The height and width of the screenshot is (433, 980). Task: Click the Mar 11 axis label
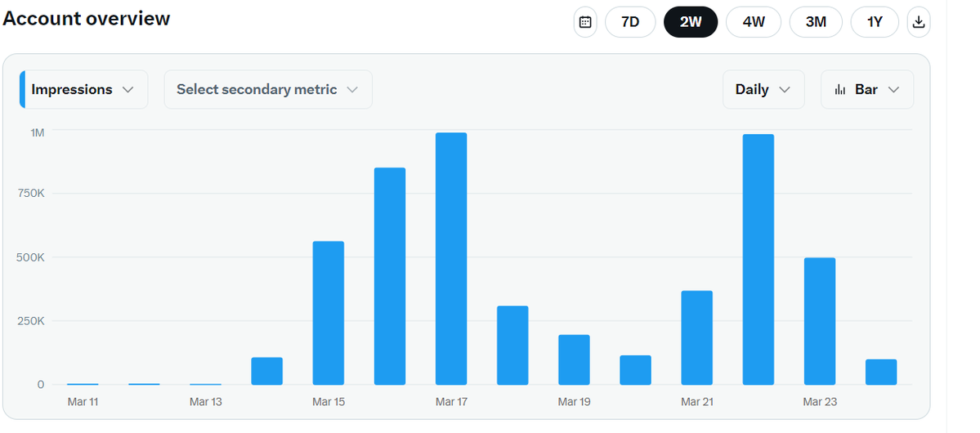pos(83,401)
